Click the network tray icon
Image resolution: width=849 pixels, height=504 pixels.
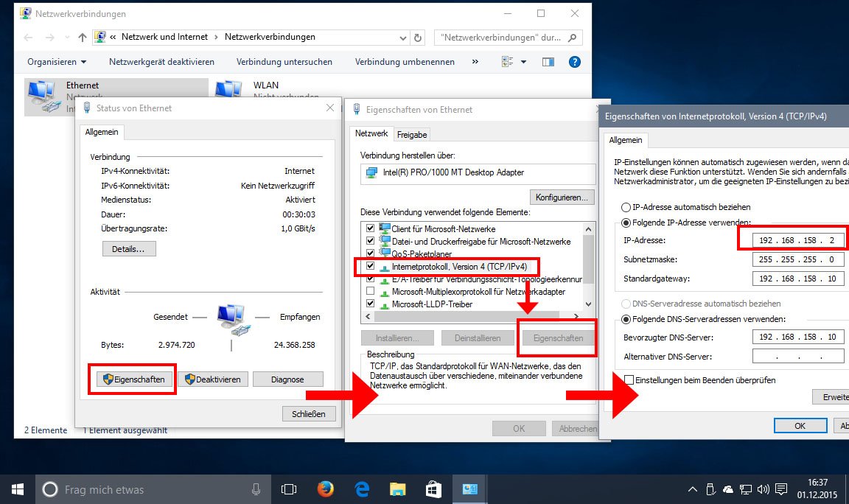746,489
